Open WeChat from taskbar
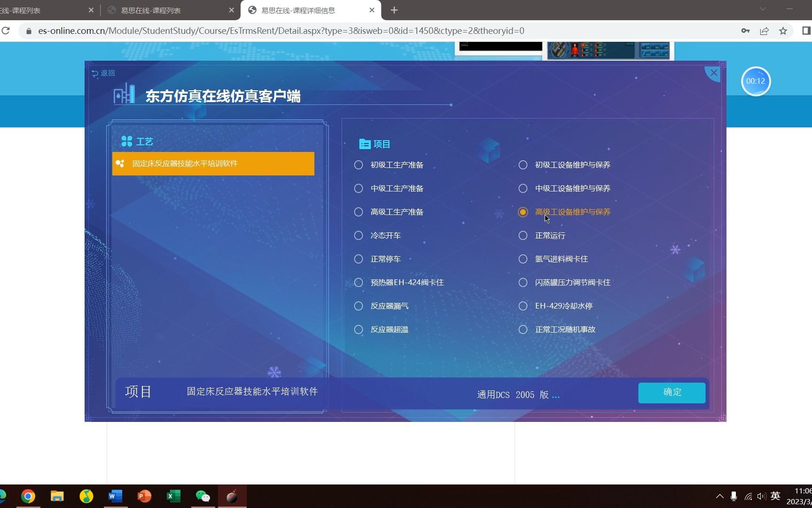This screenshot has height=508, width=812. 203,496
